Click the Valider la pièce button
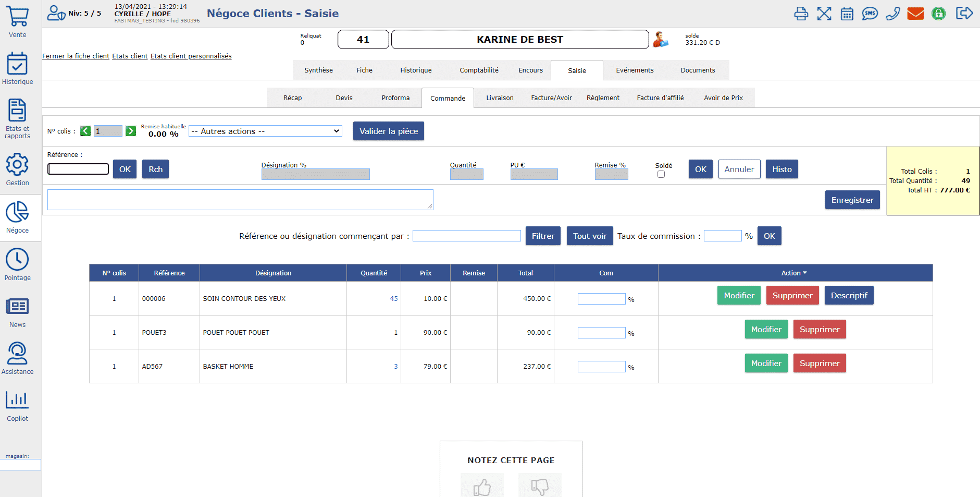Screen dimensions: 980x497 tap(388, 131)
